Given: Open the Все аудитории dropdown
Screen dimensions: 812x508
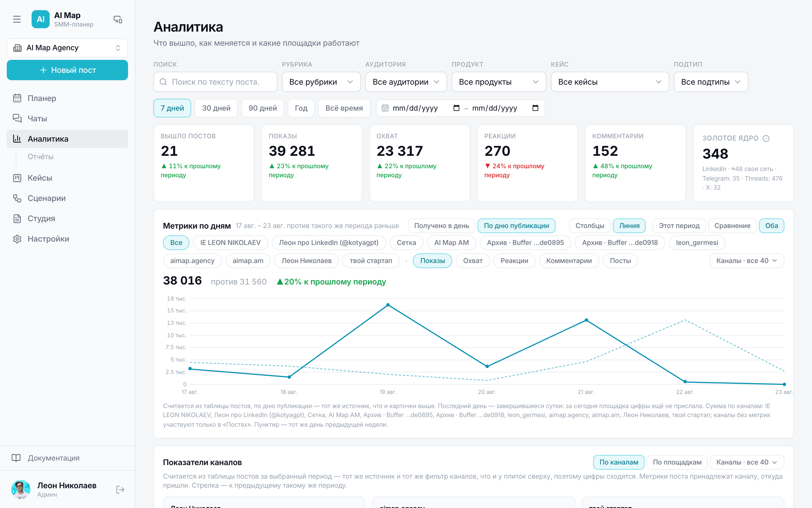Looking at the screenshot, I should pos(406,82).
